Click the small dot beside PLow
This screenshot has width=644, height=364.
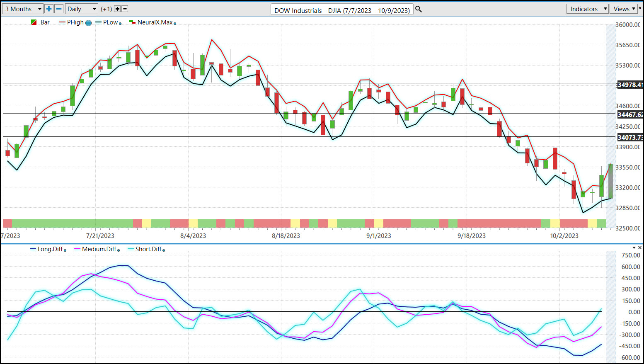coord(120,24)
